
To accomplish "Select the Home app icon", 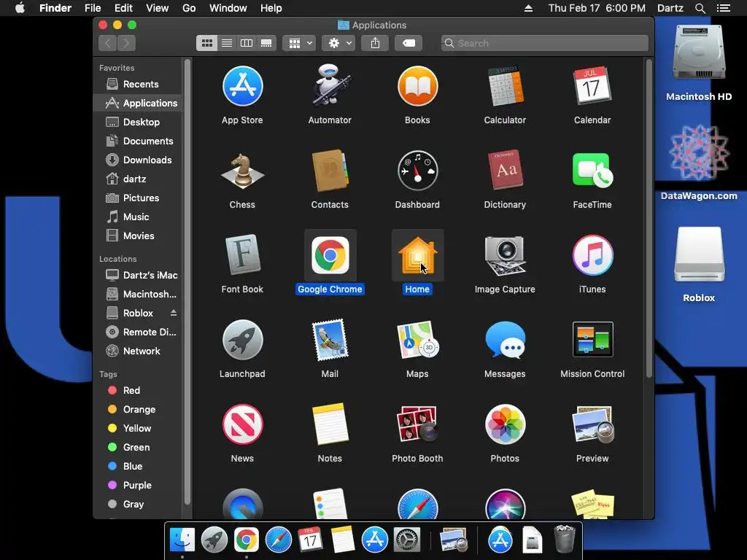I will coord(417,255).
